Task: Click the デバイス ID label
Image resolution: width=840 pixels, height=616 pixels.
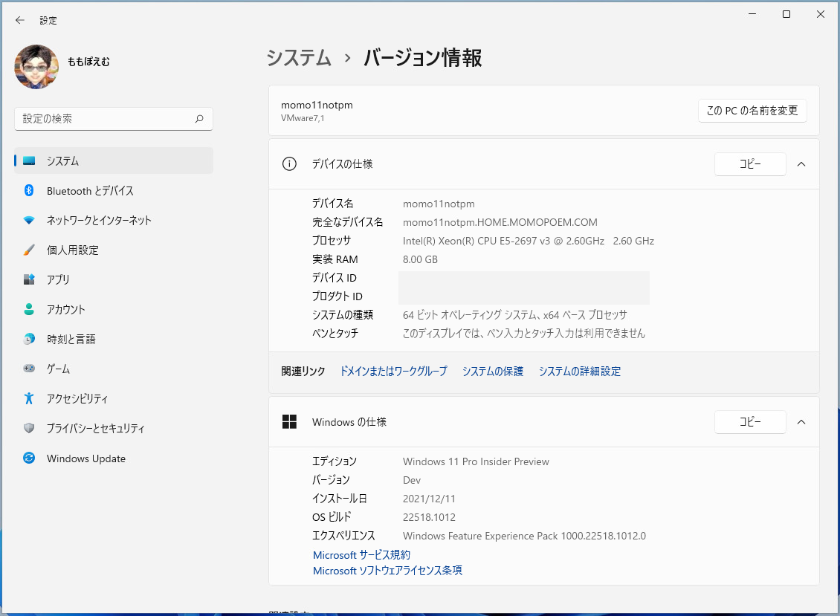Action: [335, 278]
